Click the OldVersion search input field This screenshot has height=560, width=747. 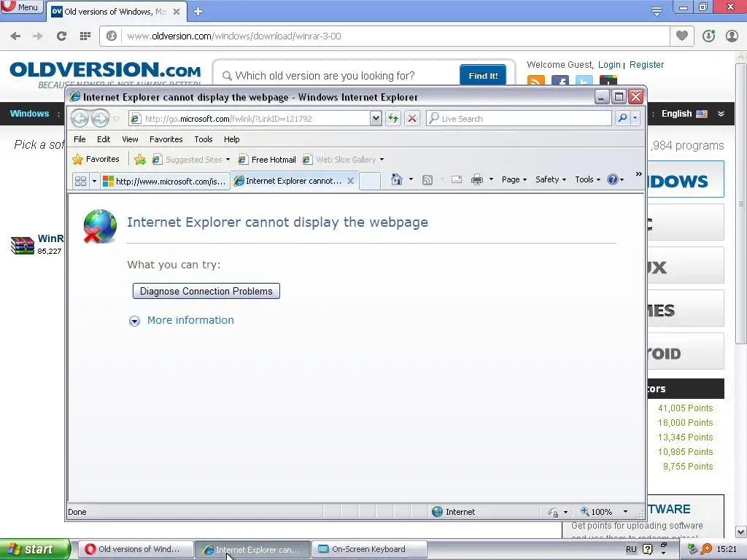[338, 76]
